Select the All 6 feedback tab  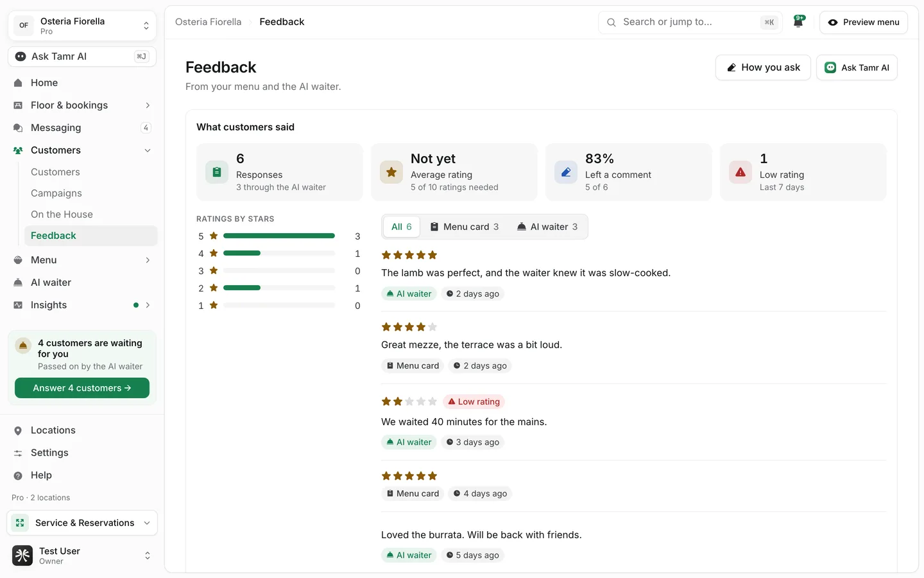pyautogui.click(x=402, y=227)
